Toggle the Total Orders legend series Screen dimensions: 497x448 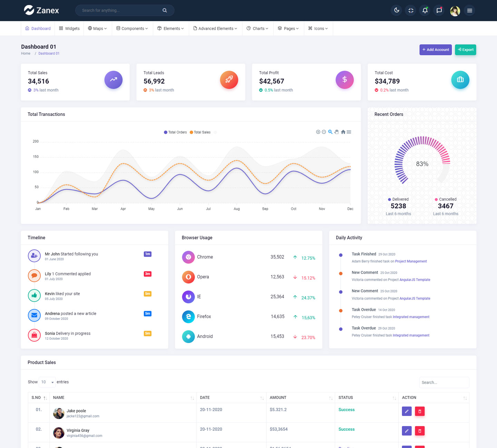click(x=175, y=132)
